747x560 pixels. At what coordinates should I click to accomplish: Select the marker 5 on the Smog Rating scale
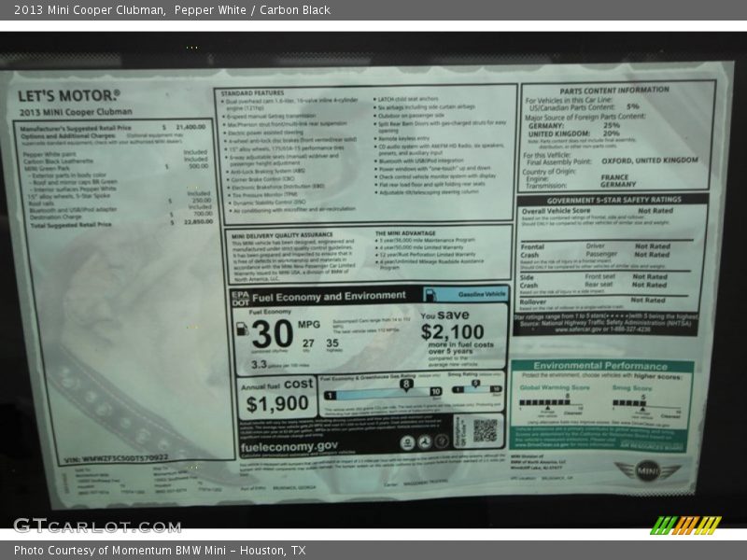click(x=475, y=384)
